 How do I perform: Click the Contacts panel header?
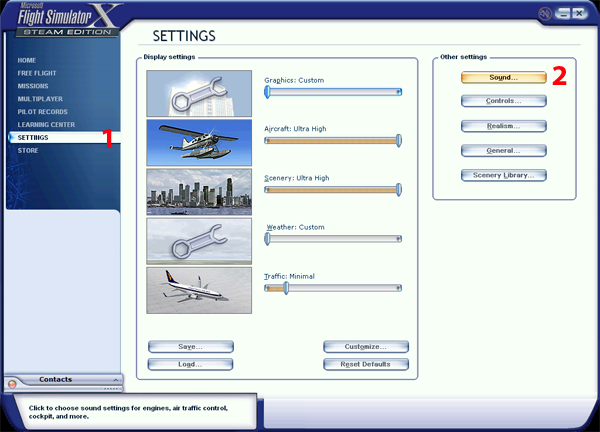coord(64,380)
